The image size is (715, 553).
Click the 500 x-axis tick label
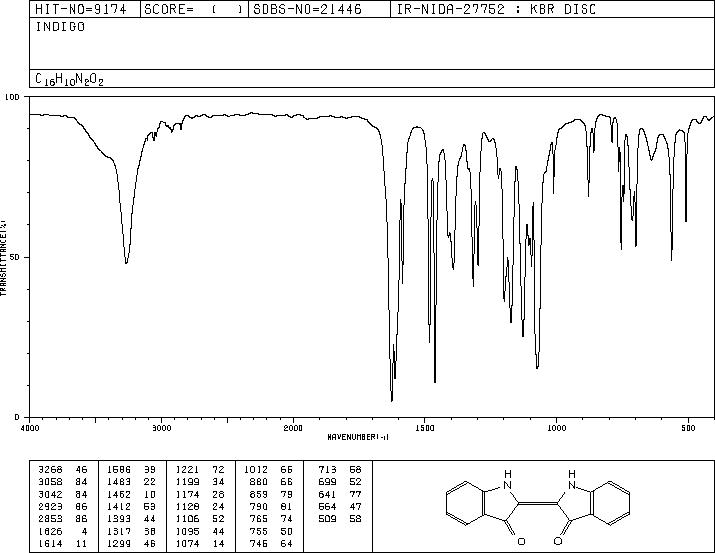(688, 428)
